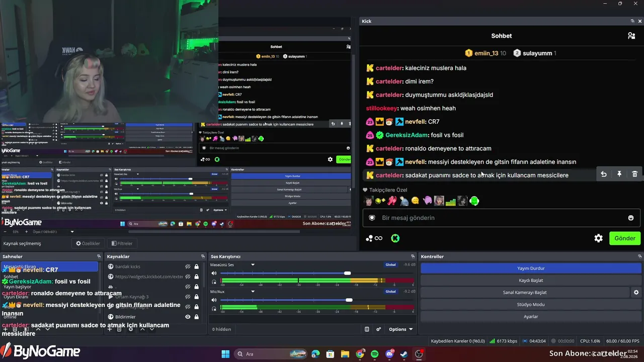Insert the yellow hugging face emote
Screen dimensions: 644x362
pos(415,201)
